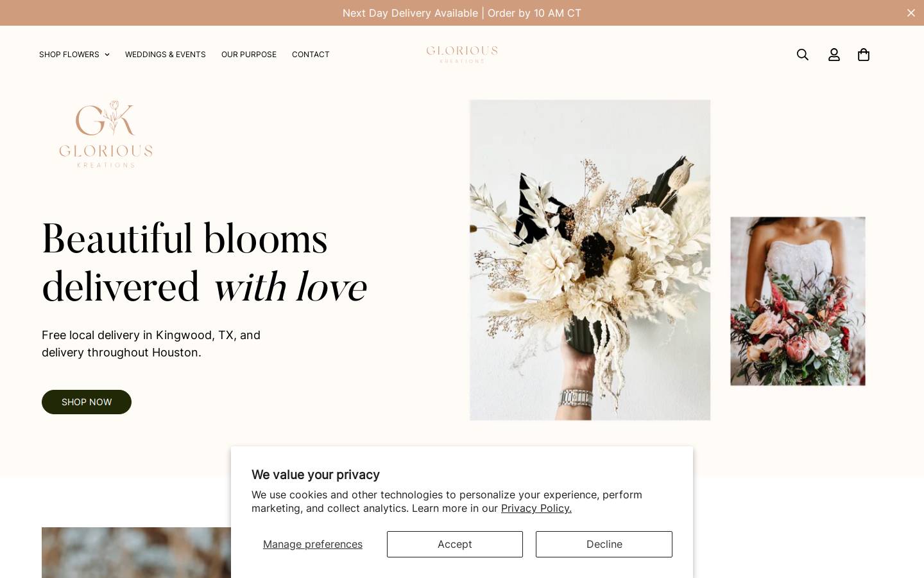Click the large GK Glorious Kreations logo
924x578 pixels.
(x=106, y=134)
